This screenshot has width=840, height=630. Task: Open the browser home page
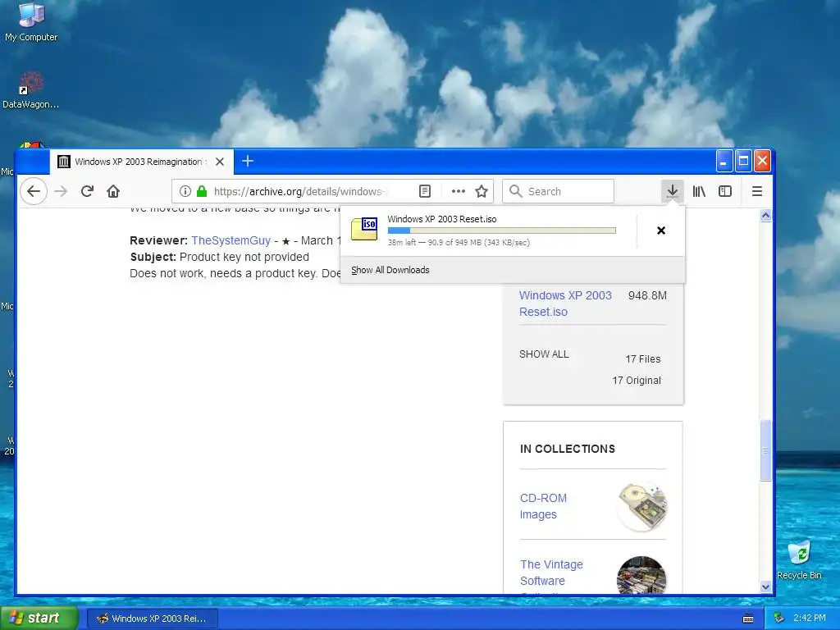click(x=113, y=191)
